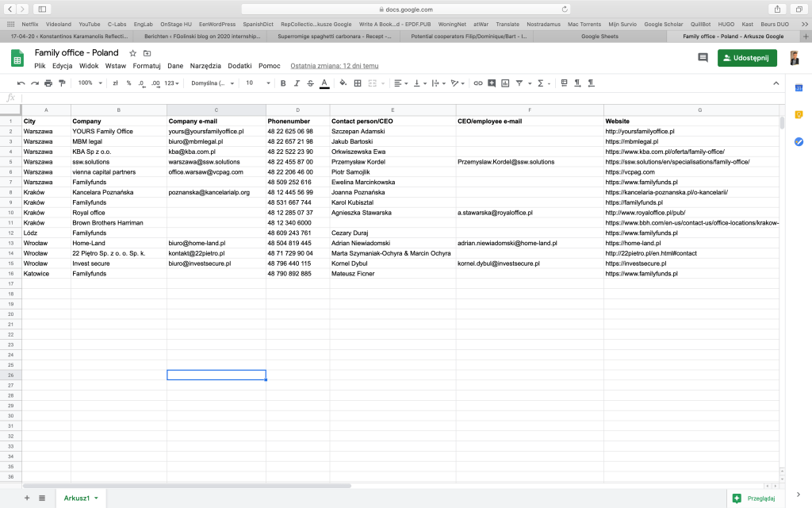Click the green Udostępnij share button
The height and width of the screenshot is (508, 812).
pos(747,58)
